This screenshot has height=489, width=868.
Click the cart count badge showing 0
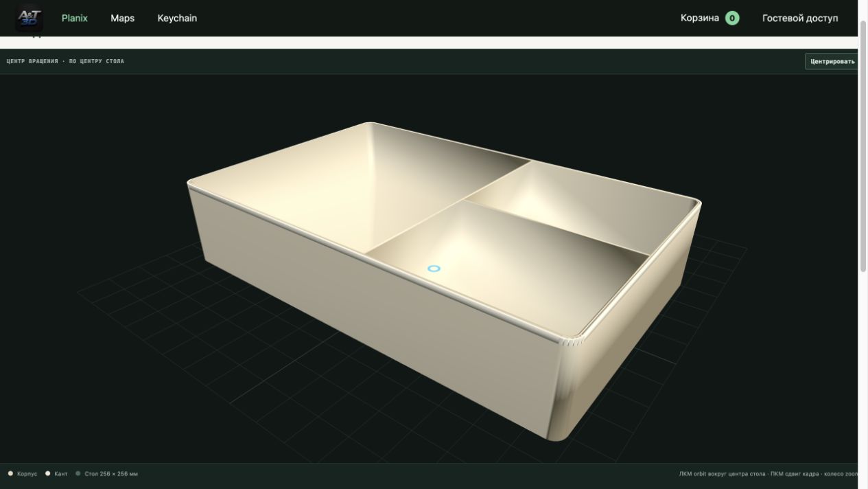(x=732, y=19)
